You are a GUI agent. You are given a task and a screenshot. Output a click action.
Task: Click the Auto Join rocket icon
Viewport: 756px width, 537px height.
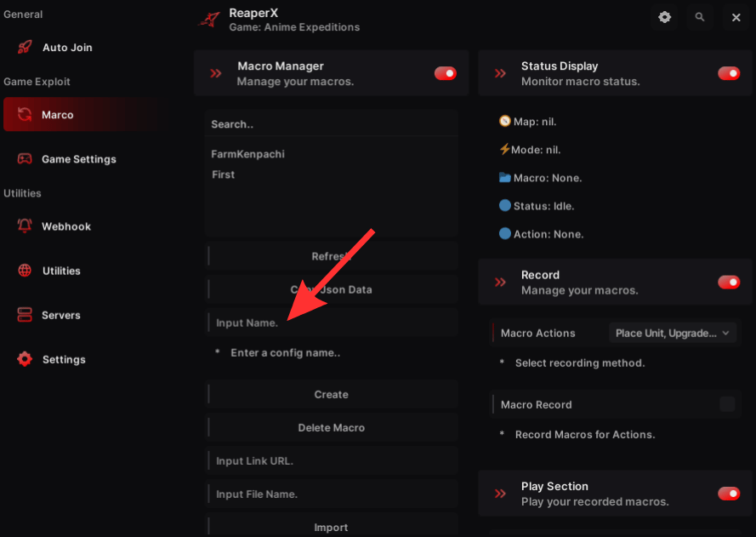(x=25, y=48)
